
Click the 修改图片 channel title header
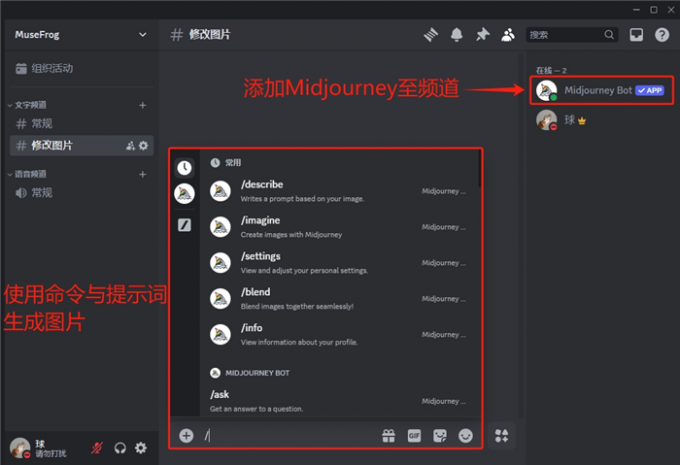(209, 35)
